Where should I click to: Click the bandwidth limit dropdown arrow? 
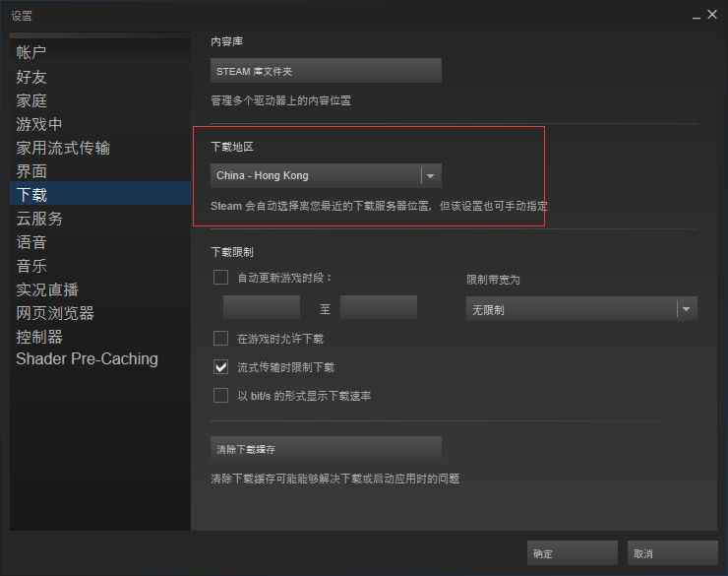tap(687, 309)
